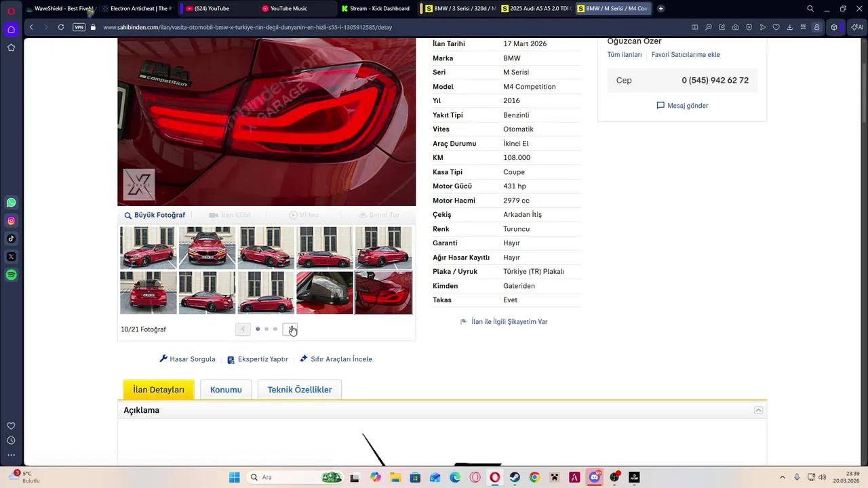Collapse the Açıklama section

759,410
